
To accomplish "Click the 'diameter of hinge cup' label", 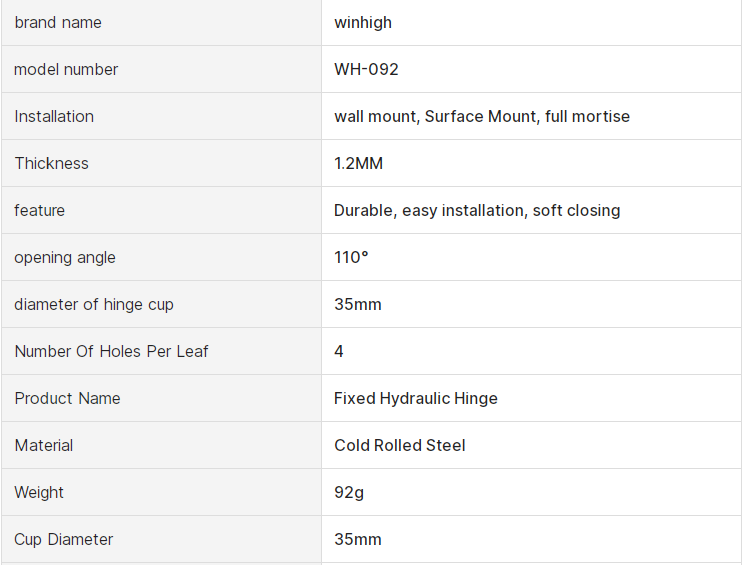I will [x=94, y=304].
